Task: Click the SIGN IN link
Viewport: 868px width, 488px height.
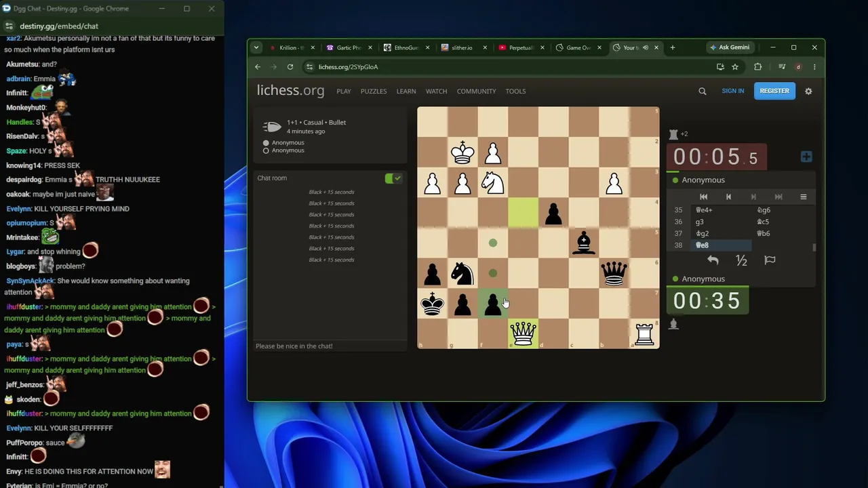Action: click(732, 91)
